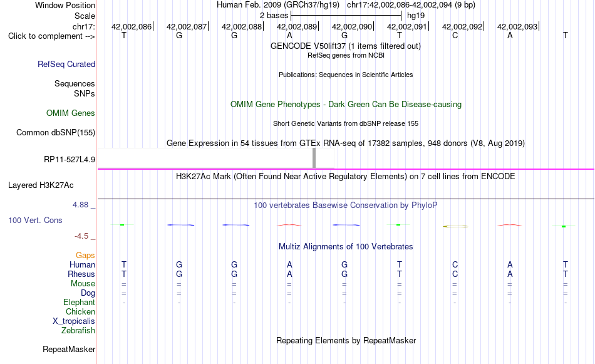Click the GTEx Gene Expression track title

[x=346, y=143]
